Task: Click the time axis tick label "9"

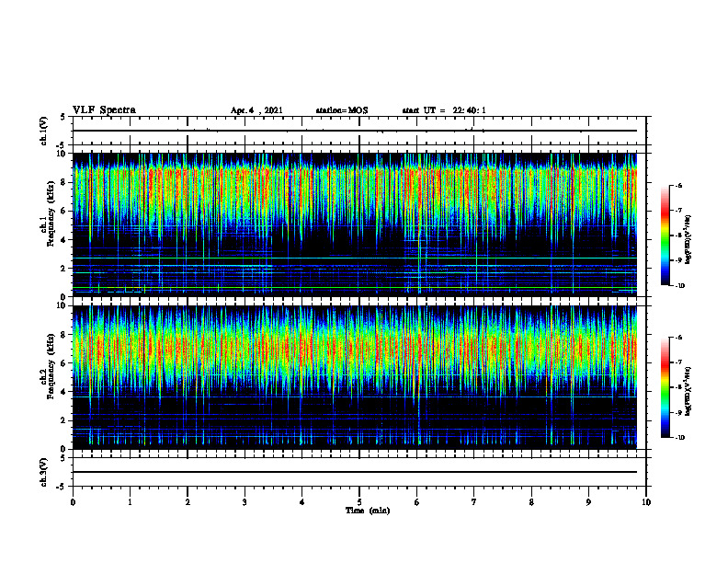Action: tap(588, 502)
